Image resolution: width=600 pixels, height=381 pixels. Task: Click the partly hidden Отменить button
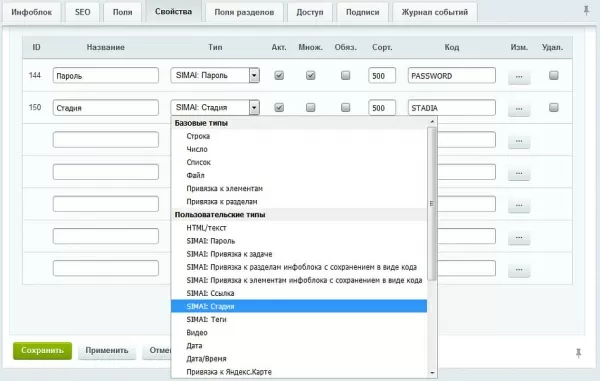(157, 350)
